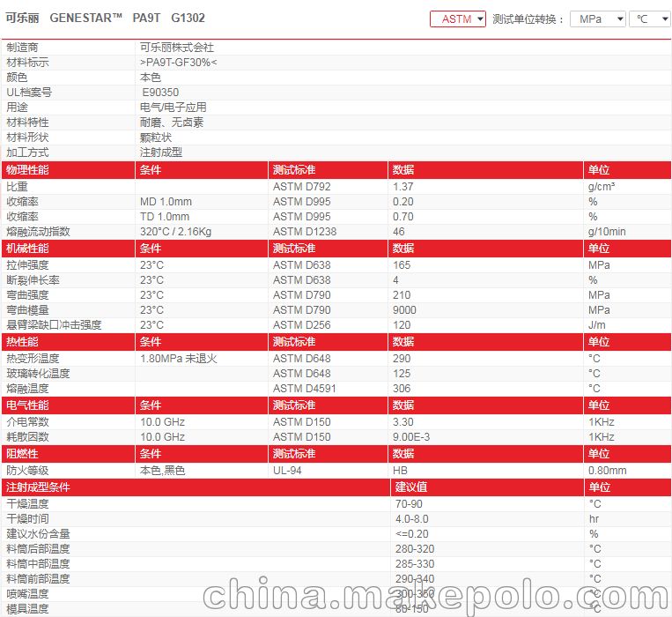Click 'ASTM D792' test standard cell
The image size is (672, 617).
tap(302, 187)
